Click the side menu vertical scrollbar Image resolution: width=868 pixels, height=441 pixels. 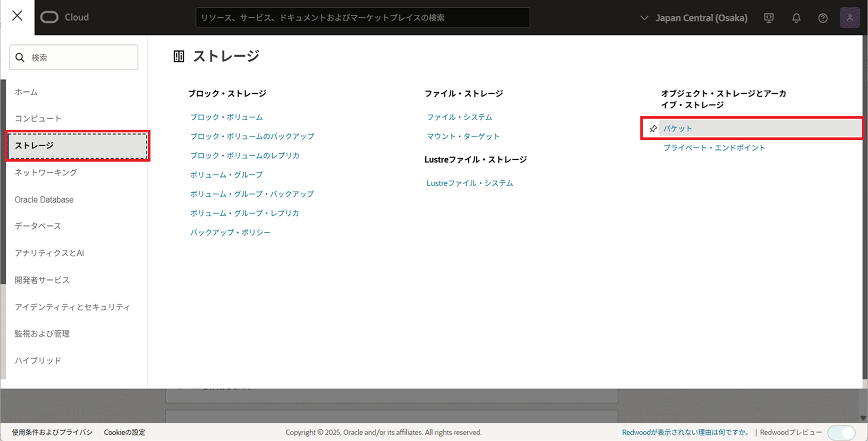3,182
